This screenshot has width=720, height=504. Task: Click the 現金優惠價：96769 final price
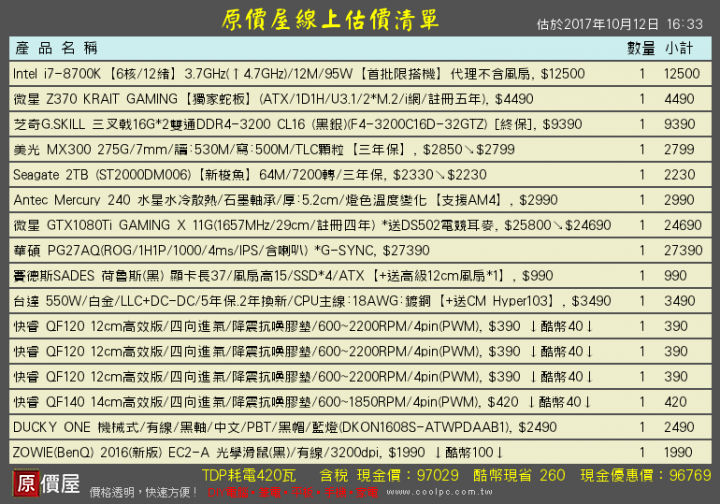pos(646,475)
